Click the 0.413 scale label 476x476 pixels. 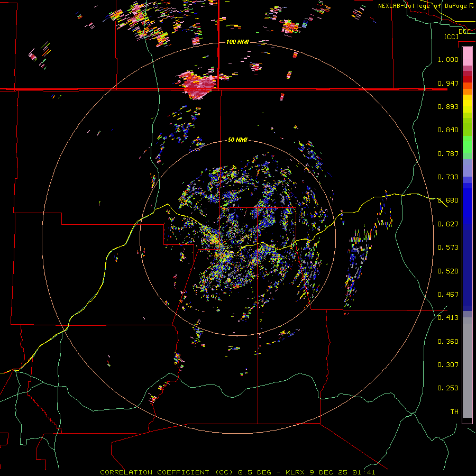point(448,318)
